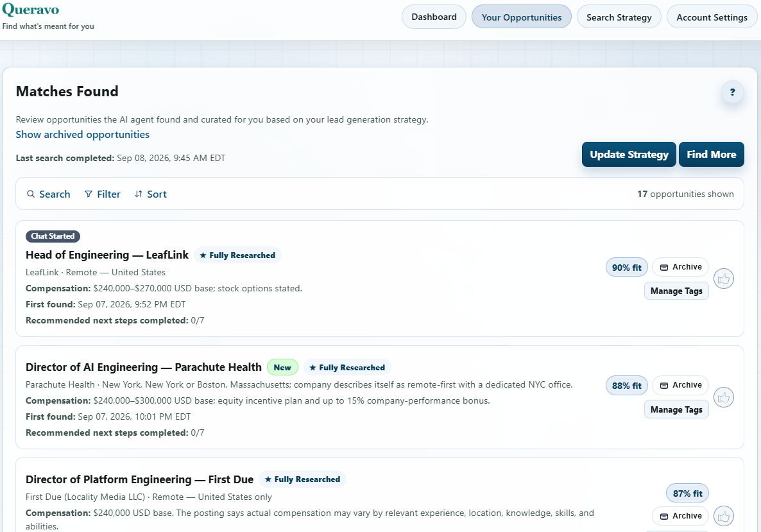Click the Matches Found heading
The width and height of the screenshot is (761, 532).
[x=67, y=91]
